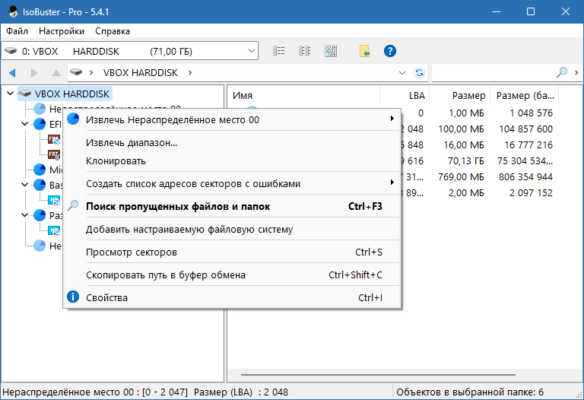Screen dimensions: 584x400
Task: Select second FAT file system icon under EFI
Action: click(54, 154)
